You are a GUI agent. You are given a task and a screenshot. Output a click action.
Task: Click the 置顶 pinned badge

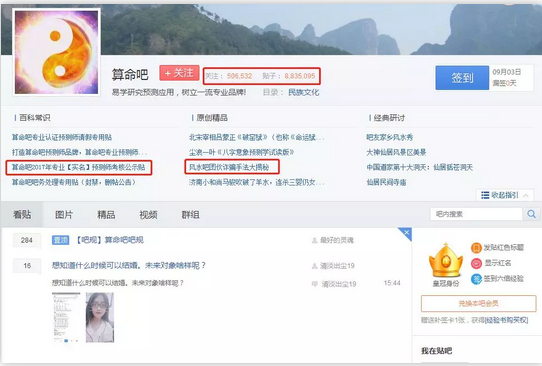pyautogui.click(x=60, y=240)
